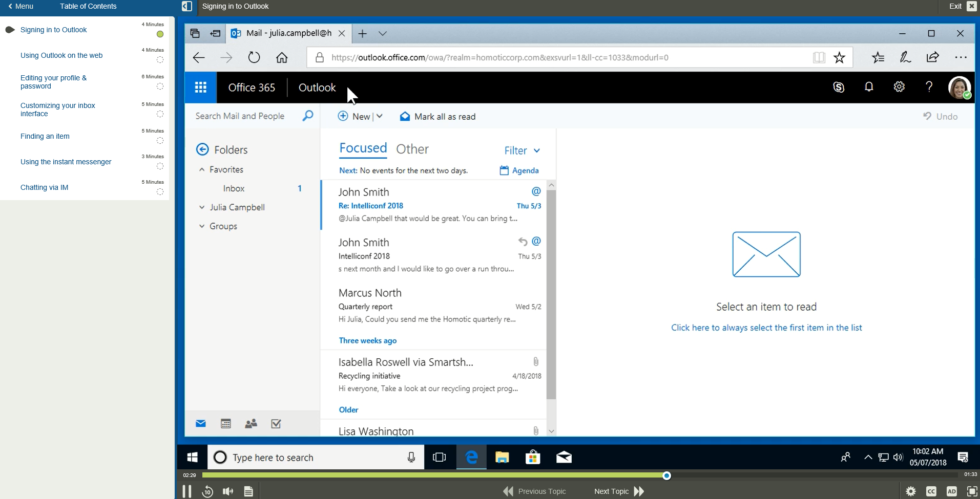Image resolution: width=980 pixels, height=499 pixels.
Task: Switch to the Other inbox tab
Action: [413, 149]
